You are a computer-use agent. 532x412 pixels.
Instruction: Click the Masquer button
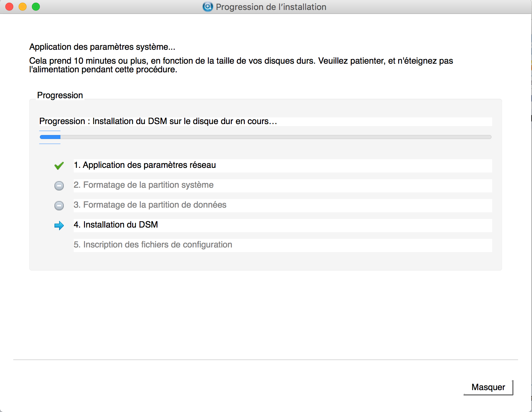(x=488, y=387)
